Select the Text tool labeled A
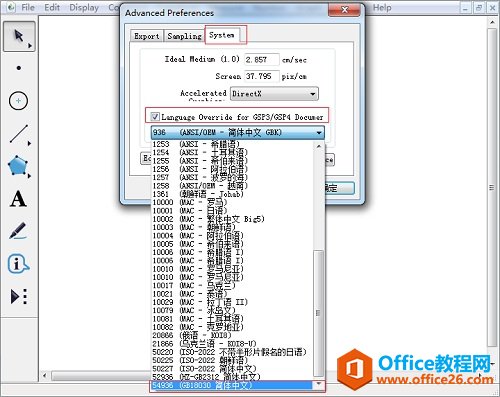 click(x=18, y=199)
